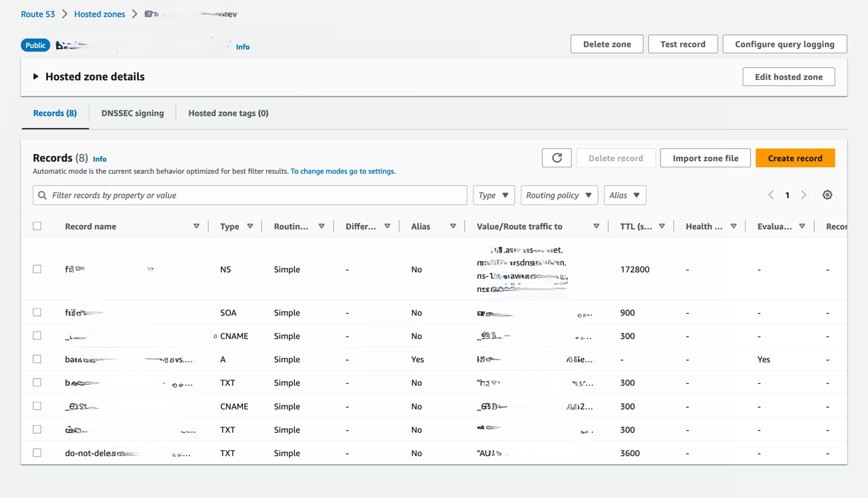Screen dimensions: 868x498
Task: Sort by TTL column arrow
Action: click(662, 227)
